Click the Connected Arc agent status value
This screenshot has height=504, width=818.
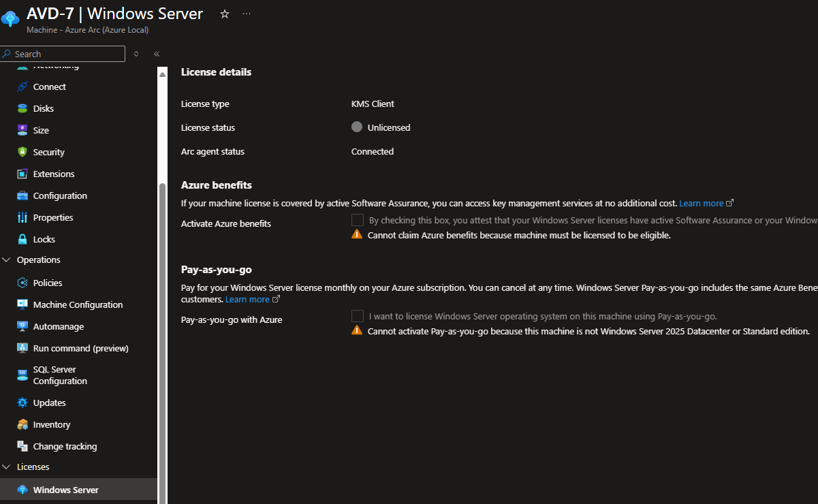(373, 151)
